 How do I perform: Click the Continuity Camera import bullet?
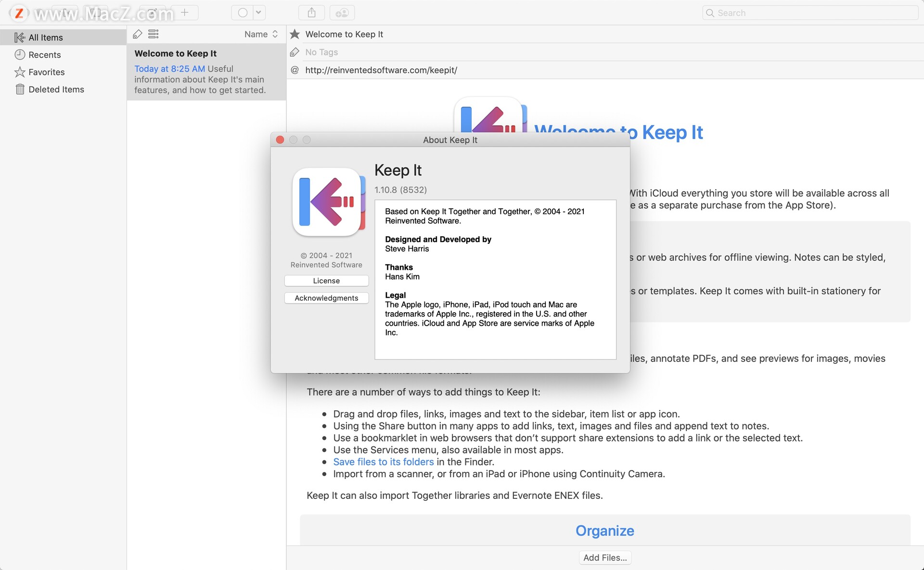pos(499,474)
